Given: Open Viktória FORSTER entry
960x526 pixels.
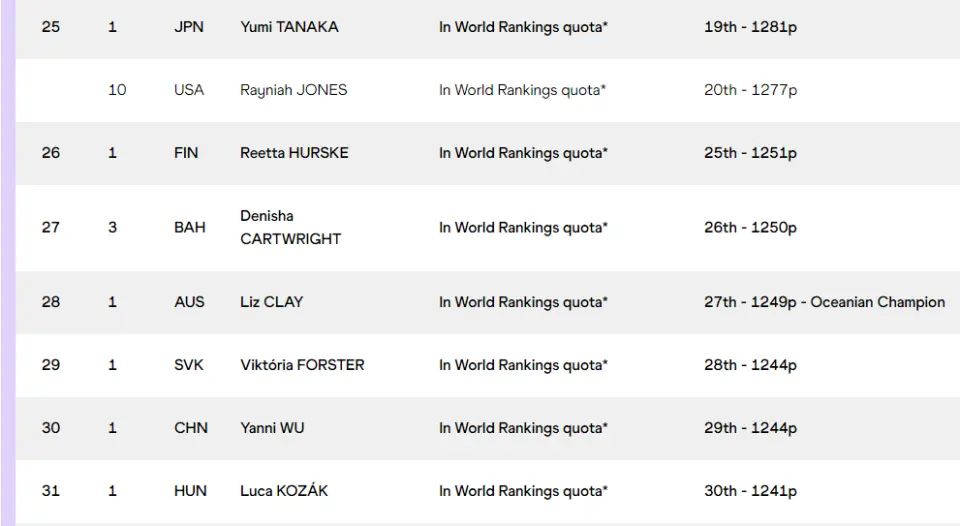Looking at the screenshot, I should tap(302, 365).
